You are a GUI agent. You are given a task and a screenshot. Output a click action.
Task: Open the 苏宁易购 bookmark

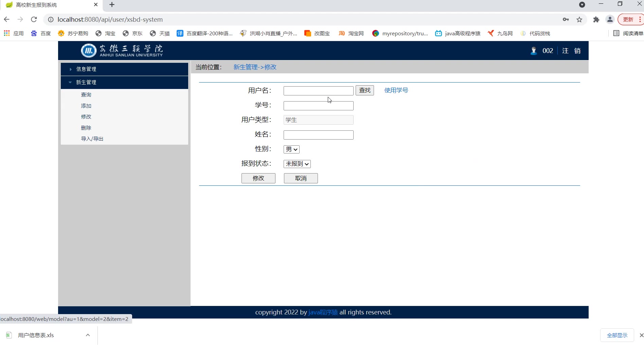pyautogui.click(x=73, y=33)
